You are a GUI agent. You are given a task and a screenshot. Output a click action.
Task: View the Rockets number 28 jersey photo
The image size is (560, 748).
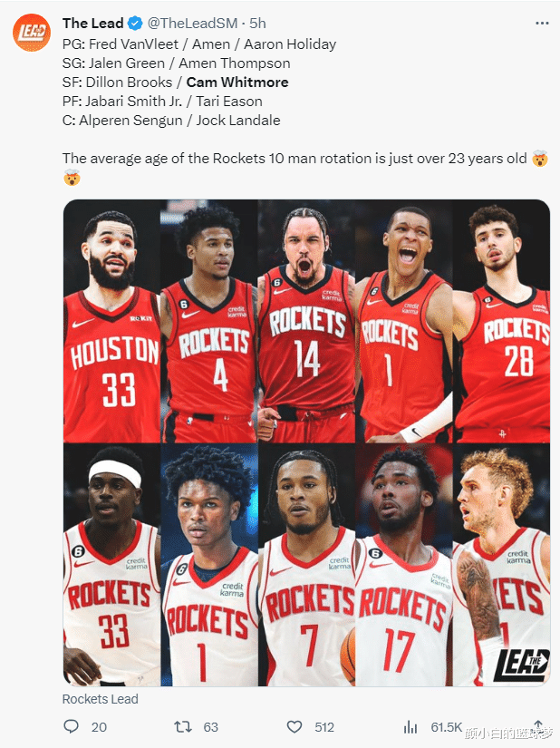(501, 321)
